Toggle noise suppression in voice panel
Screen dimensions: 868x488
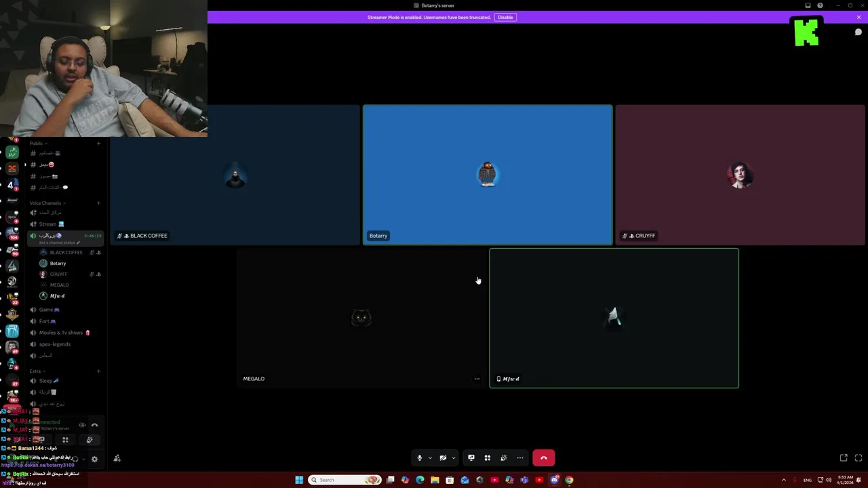tap(82, 426)
